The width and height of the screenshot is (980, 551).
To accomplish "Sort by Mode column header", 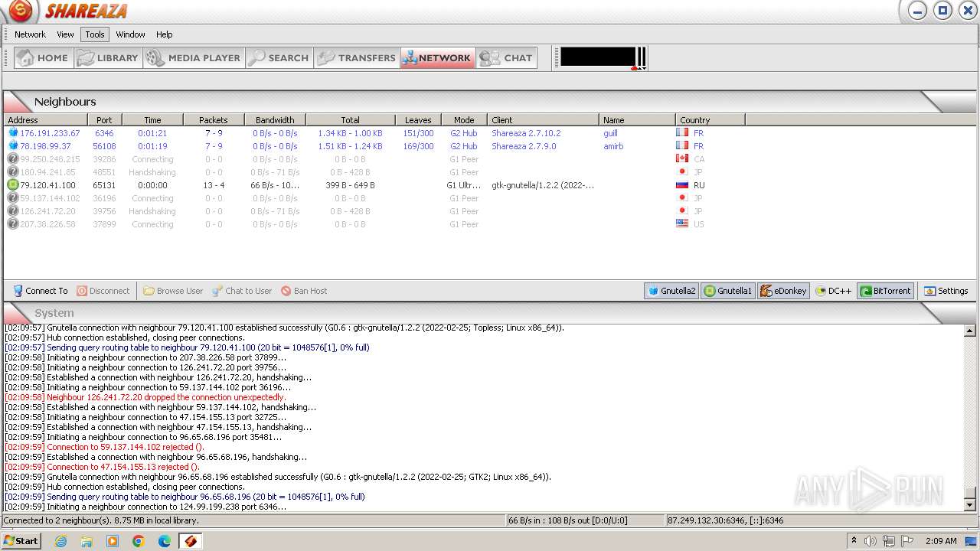I will [x=464, y=120].
